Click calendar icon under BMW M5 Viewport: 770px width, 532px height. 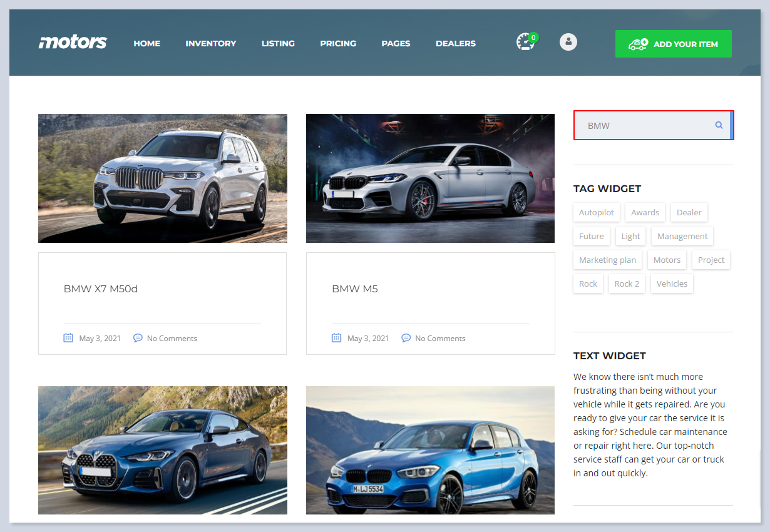click(x=336, y=338)
